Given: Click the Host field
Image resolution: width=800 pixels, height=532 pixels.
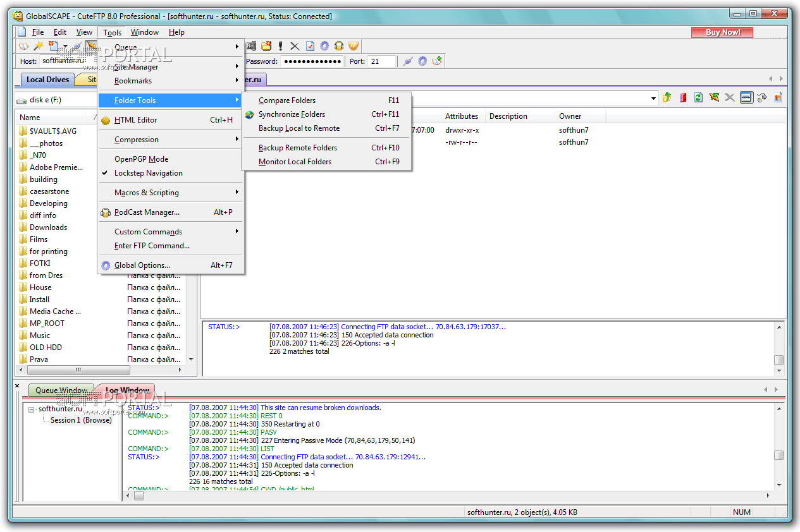Looking at the screenshot, I should click(68, 61).
